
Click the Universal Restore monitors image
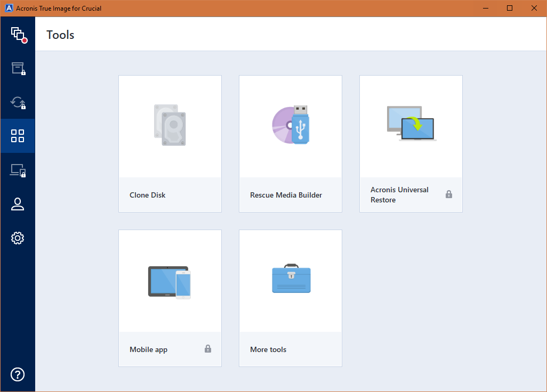(x=411, y=124)
